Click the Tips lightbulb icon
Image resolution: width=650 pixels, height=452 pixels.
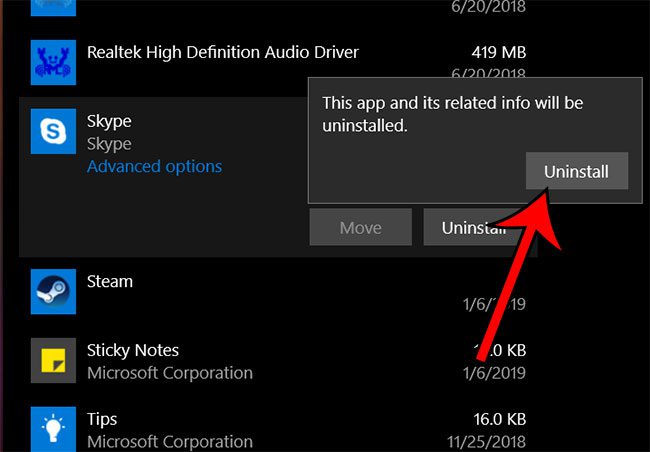49,428
